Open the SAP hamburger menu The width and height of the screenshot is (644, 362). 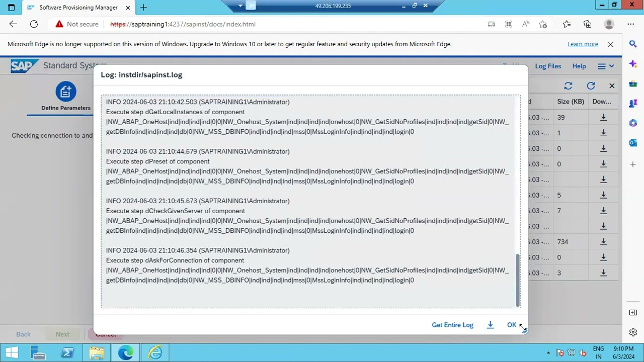[602, 66]
